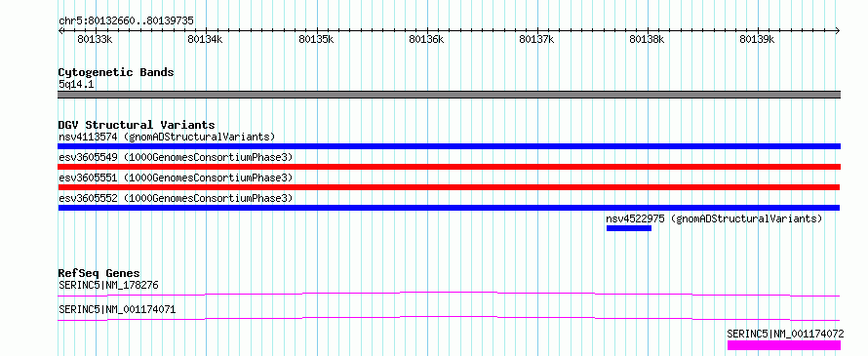Click the Cytogenetic Bands track title

[x=116, y=72]
